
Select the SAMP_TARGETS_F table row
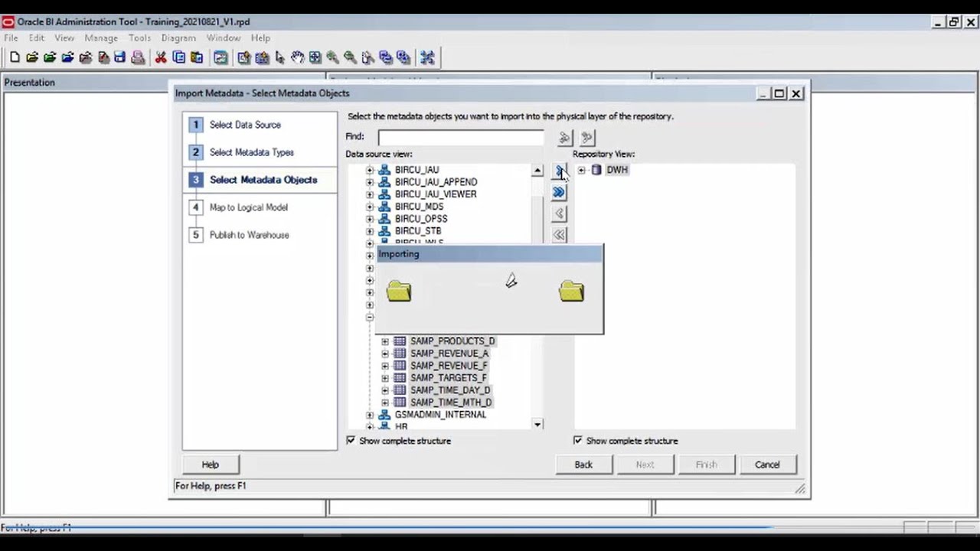[449, 378]
